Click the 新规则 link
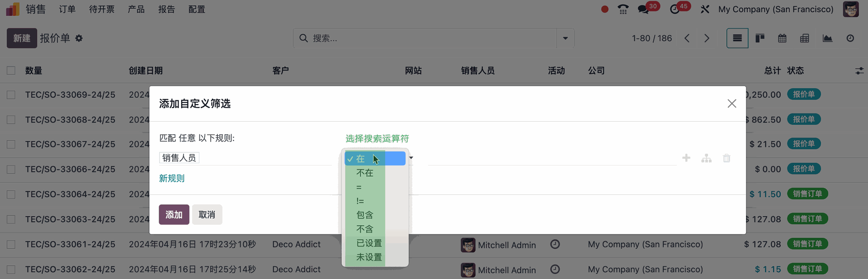868x279 pixels. (172, 178)
